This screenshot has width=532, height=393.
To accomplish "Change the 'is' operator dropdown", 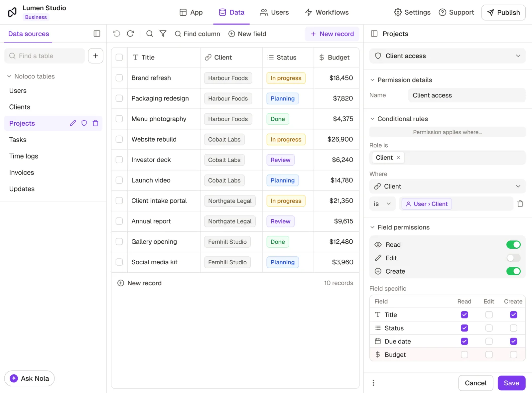I will point(382,204).
